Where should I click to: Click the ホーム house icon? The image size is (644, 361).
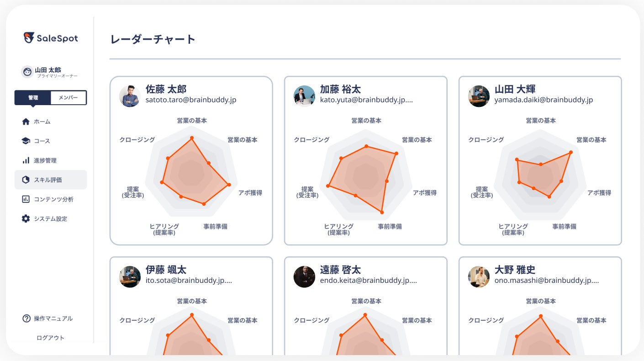point(26,122)
